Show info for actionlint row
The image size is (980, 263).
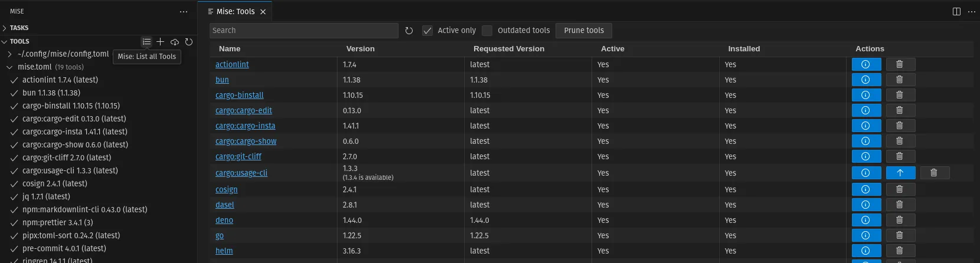point(866,64)
